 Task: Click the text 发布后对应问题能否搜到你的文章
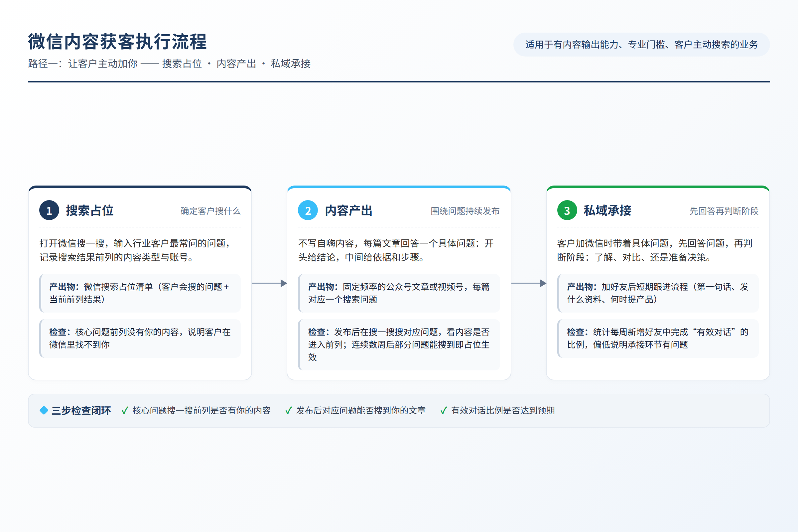361,411
